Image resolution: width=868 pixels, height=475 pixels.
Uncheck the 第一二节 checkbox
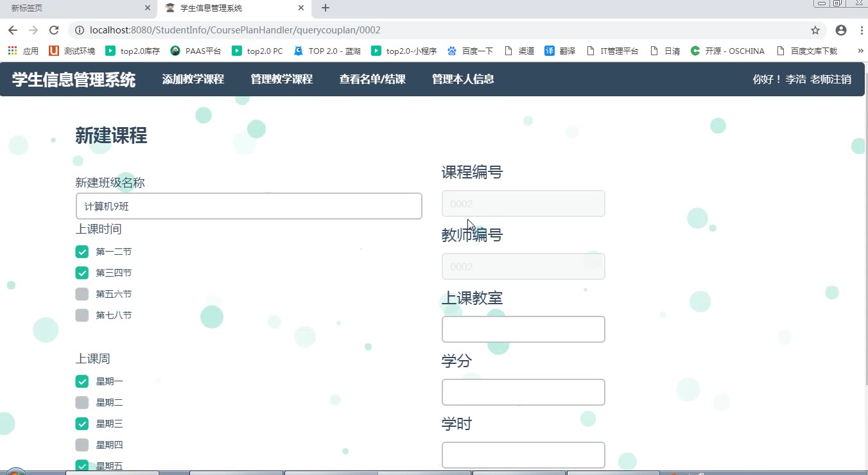click(82, 252)
